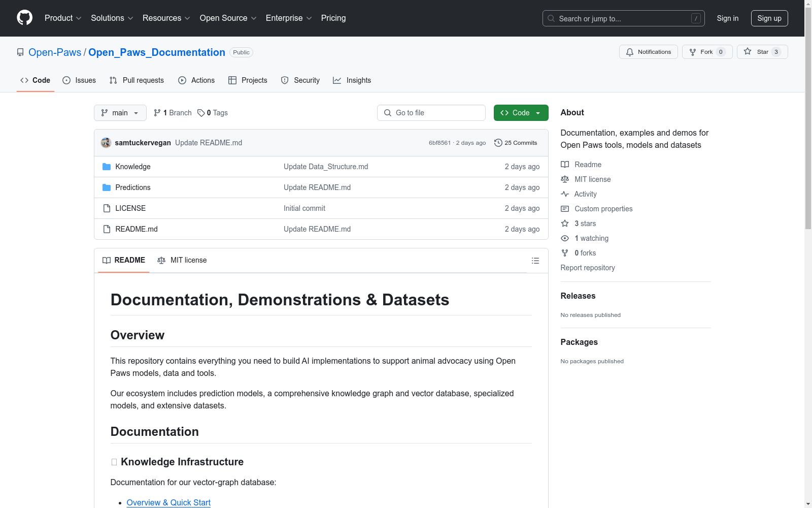Screen dimensions: 812x508
Task: Select the README tab in file viewer
Action: click(x=124, y=260)
